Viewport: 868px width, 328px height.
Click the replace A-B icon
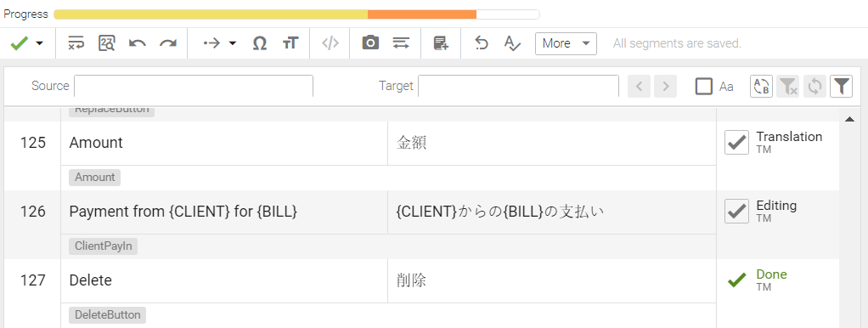point(761,87)
